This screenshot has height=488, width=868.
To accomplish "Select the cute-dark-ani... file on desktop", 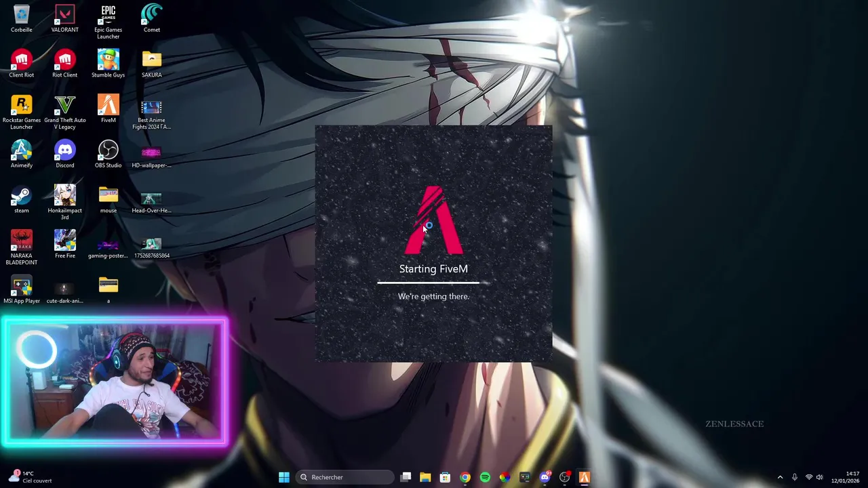I will pos(65,293).
